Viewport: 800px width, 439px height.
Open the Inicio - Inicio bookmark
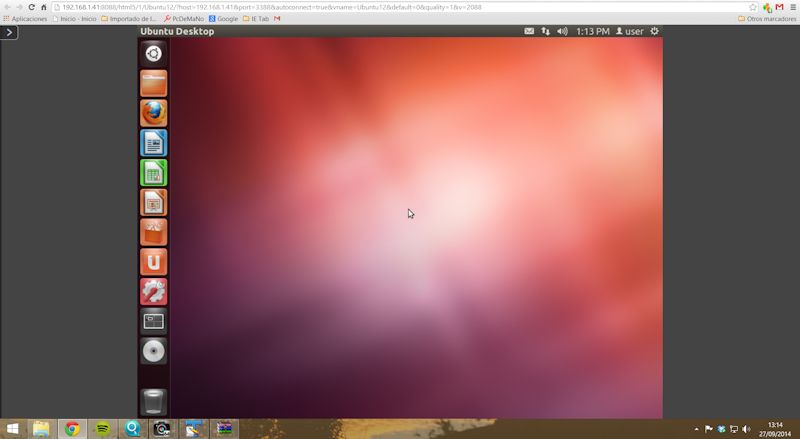pyautogui.click(x=74, y=19)
